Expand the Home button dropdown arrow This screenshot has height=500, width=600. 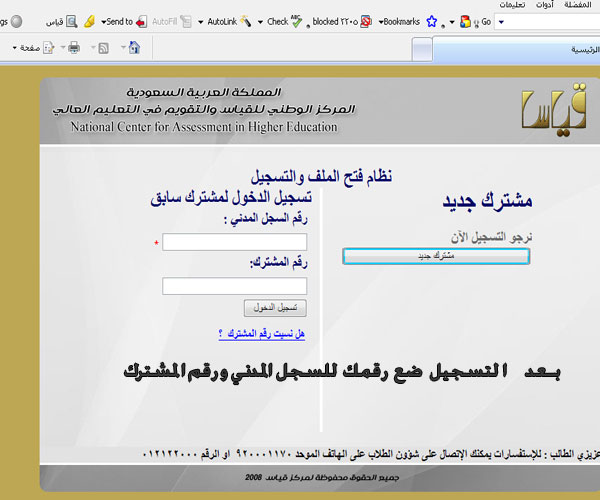(123, 47)
